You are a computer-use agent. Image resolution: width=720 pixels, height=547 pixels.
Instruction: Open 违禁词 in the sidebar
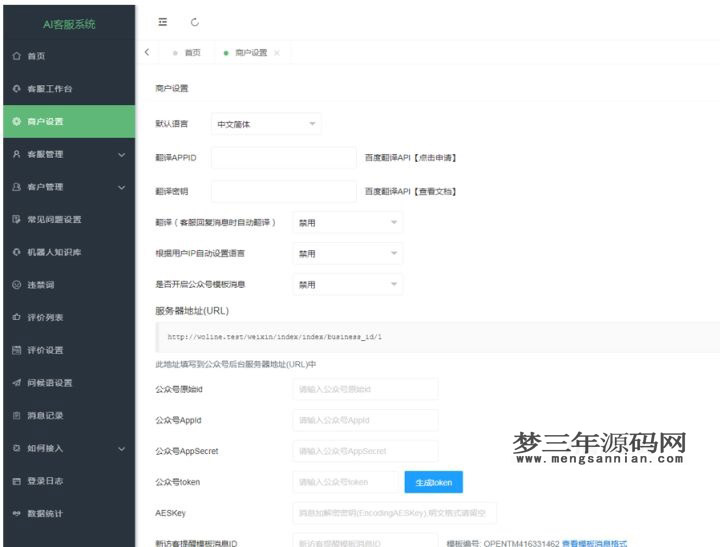click(69, 285)
